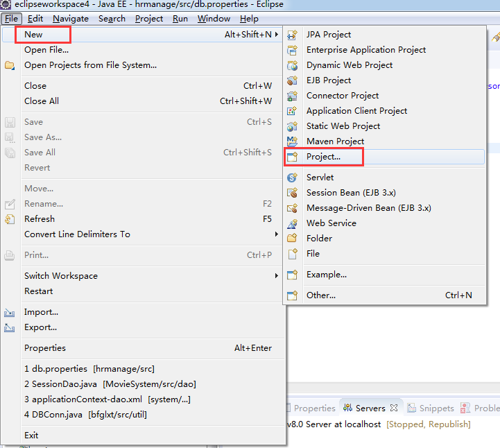The width and height of the screenshot is (500, 448).
Task: Open the Navigate menu
Action: pos(71,19)
